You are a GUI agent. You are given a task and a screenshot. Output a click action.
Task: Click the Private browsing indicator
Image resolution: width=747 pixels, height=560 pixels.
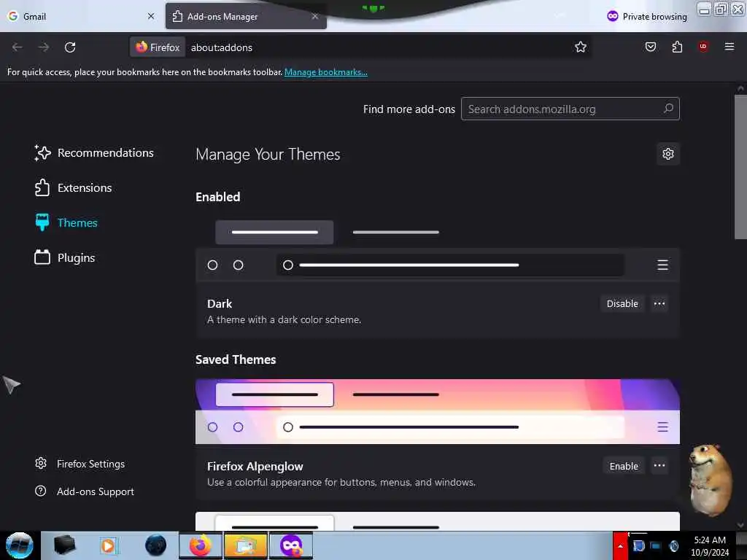point(647,17)
